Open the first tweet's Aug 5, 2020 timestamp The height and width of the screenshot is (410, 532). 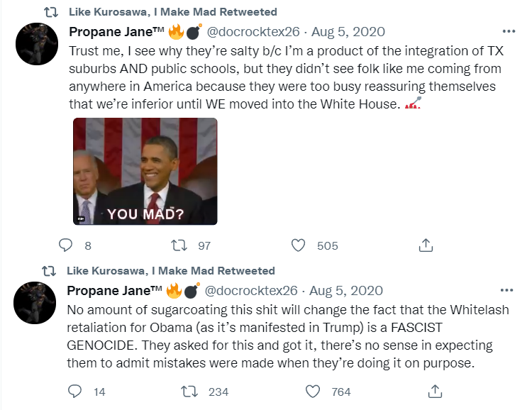click(x=348, y=32)
